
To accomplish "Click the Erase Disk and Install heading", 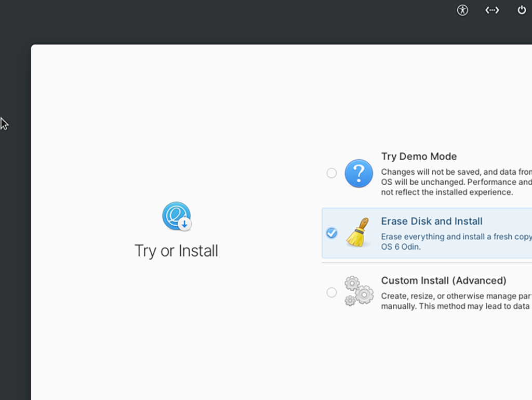I will coord(432,221).
